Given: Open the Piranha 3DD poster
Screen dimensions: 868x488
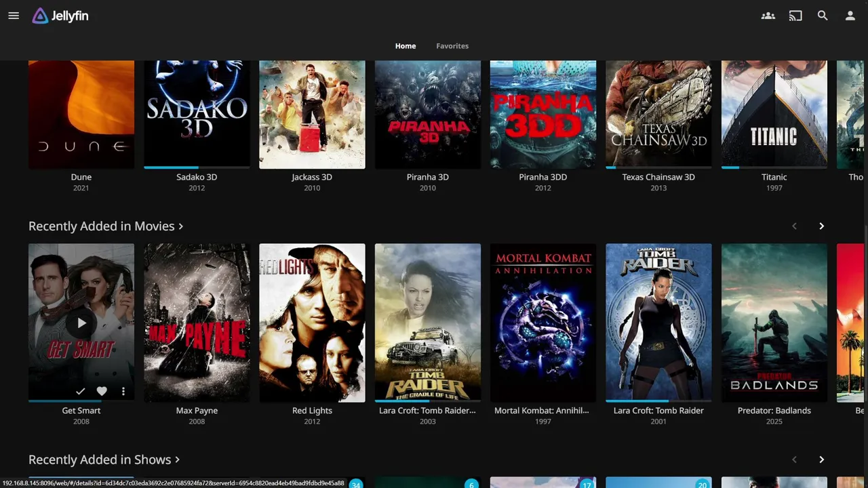Looking at the screenshot, I should click(x=543, y=115).
